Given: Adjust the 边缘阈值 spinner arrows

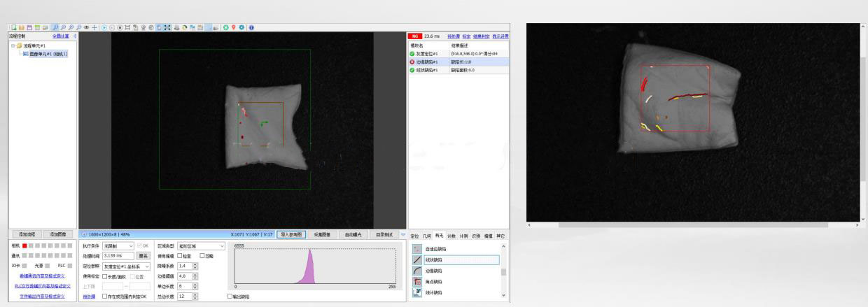Looking at the screenshot, I should pyautogui.click(x=195, y=276).
